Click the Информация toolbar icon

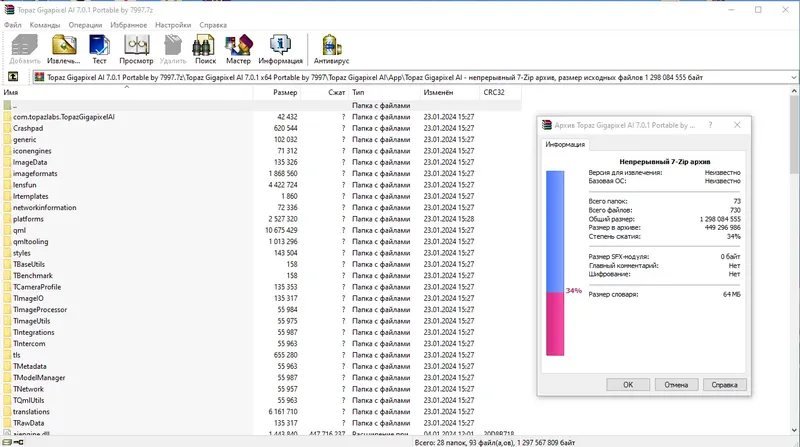click(281, 49)
